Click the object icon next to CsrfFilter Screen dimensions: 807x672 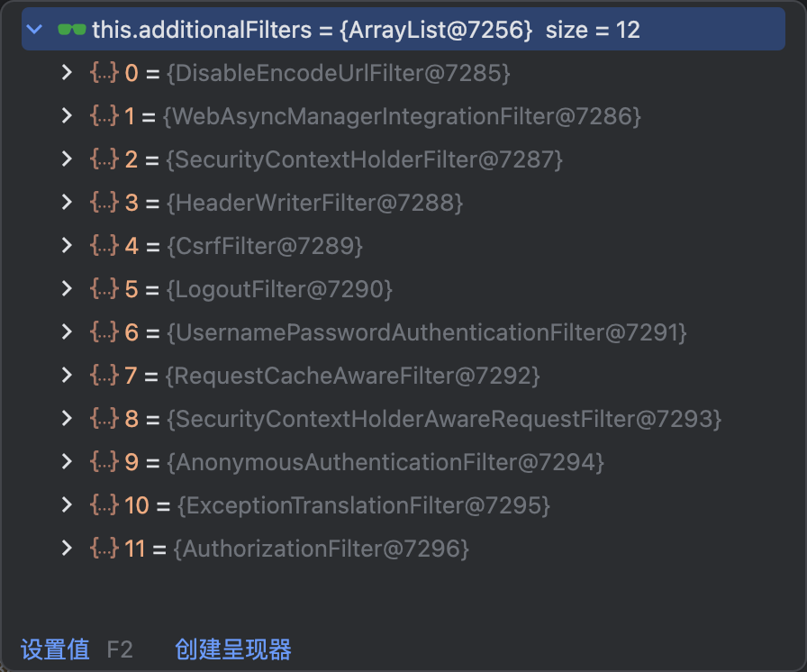pyautogui.click(x=104, y=246)
